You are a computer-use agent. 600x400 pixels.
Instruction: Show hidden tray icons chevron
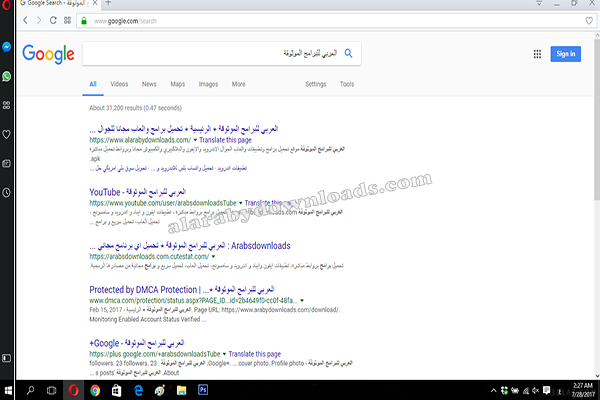494,390
